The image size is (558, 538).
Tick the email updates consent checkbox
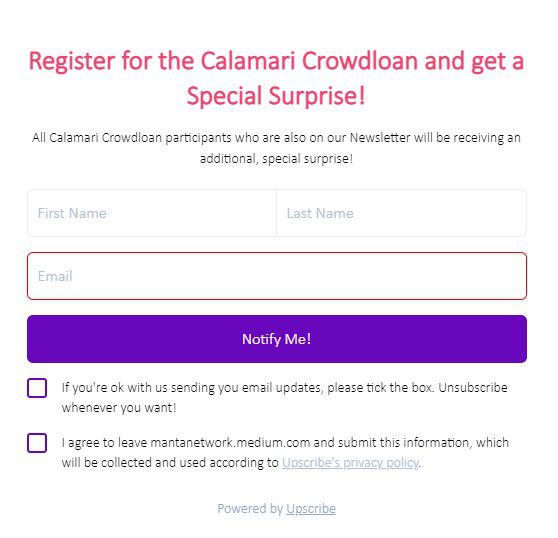[x=37, y=388]
